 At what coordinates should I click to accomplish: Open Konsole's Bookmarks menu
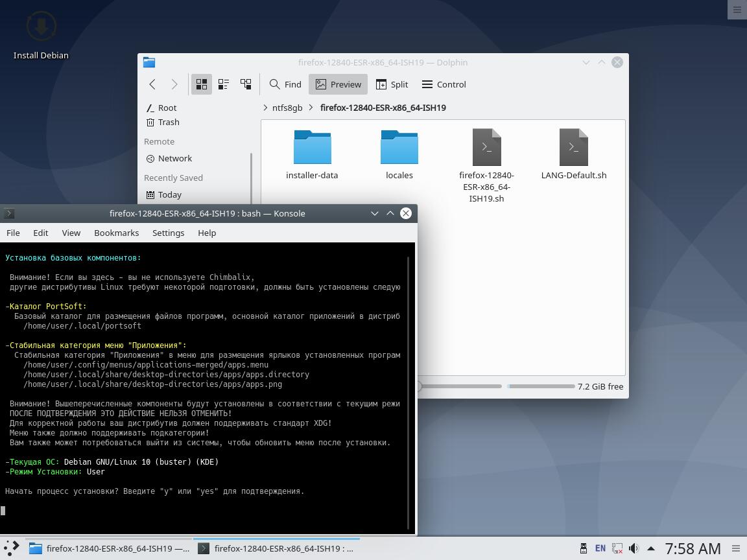116,233
